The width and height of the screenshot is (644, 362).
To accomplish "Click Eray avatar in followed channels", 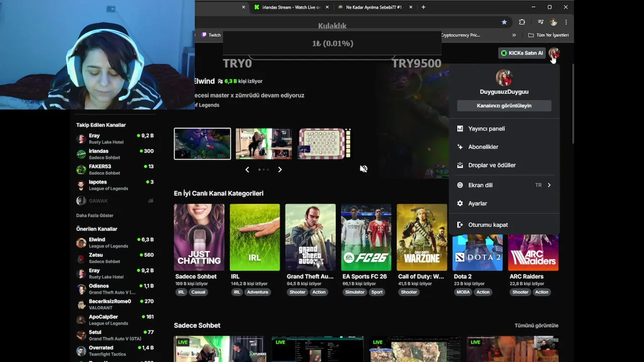I will click(x=81, y=139).
